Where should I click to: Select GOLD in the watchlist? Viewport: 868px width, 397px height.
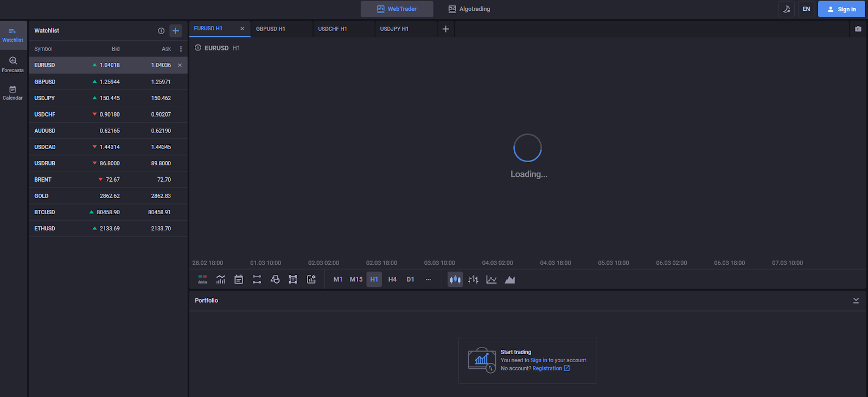tap(108, 196)
